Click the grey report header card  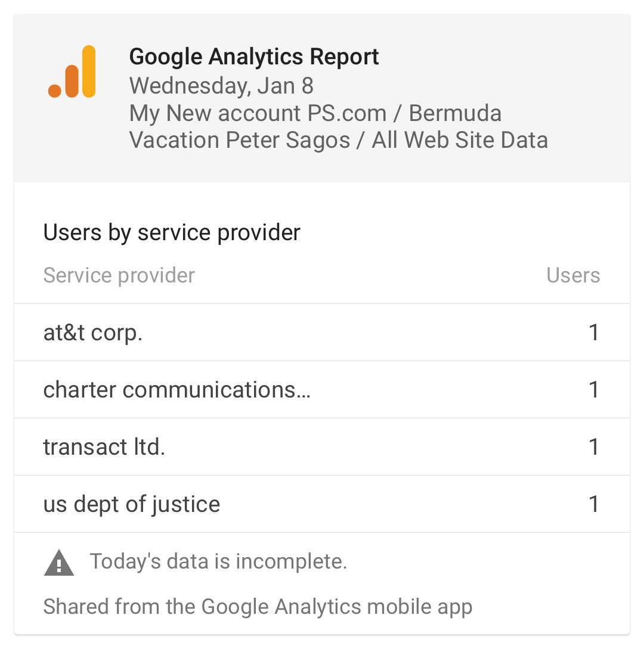click(x=322, y=98)
